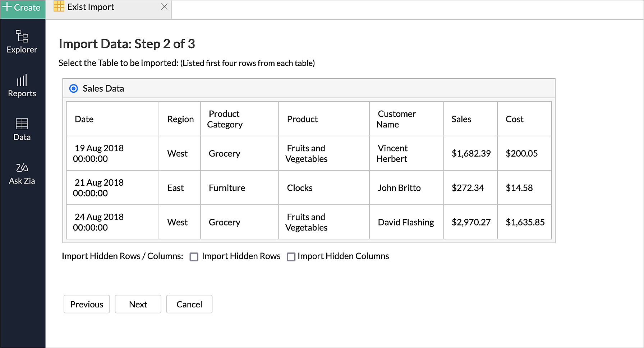Enable Import Hidden Rows checkbox
644x348 pixels.
point(194,257)
